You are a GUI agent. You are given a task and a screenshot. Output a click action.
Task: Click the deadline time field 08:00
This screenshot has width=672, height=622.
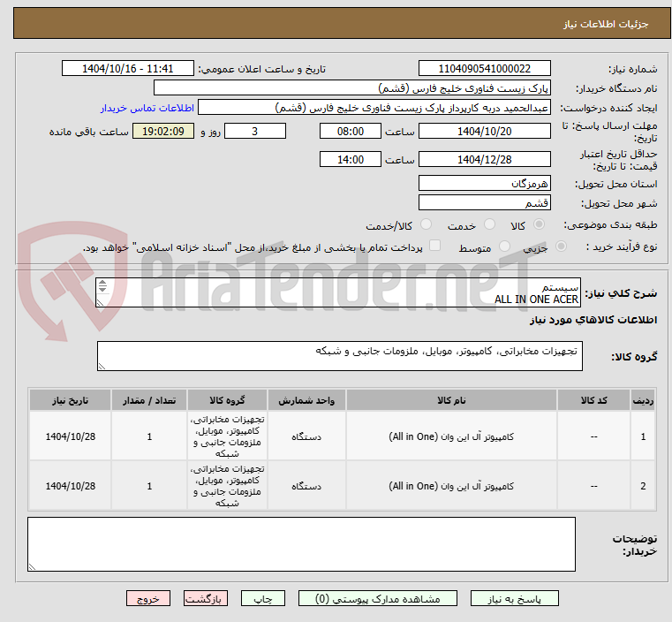(x=351, y=131)
